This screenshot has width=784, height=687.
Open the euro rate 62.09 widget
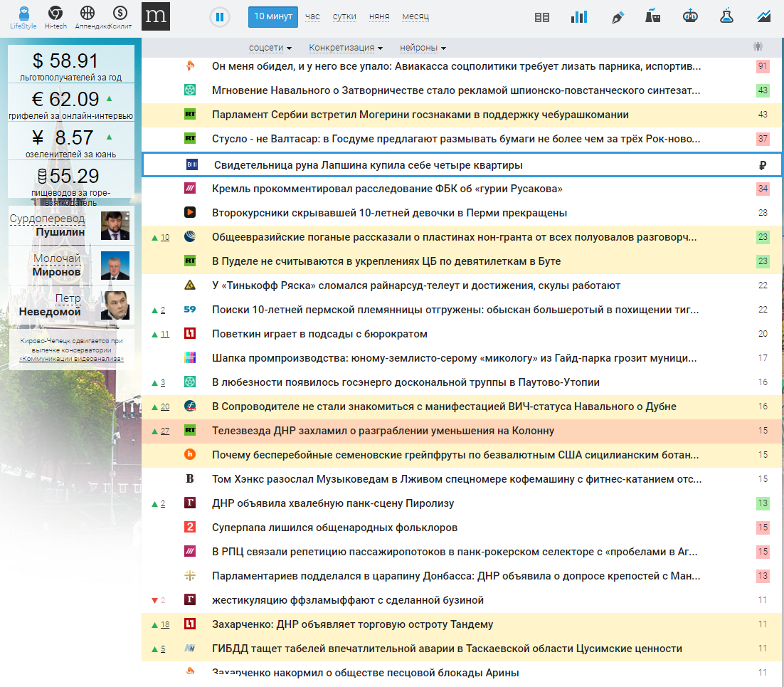click(71, 103)
